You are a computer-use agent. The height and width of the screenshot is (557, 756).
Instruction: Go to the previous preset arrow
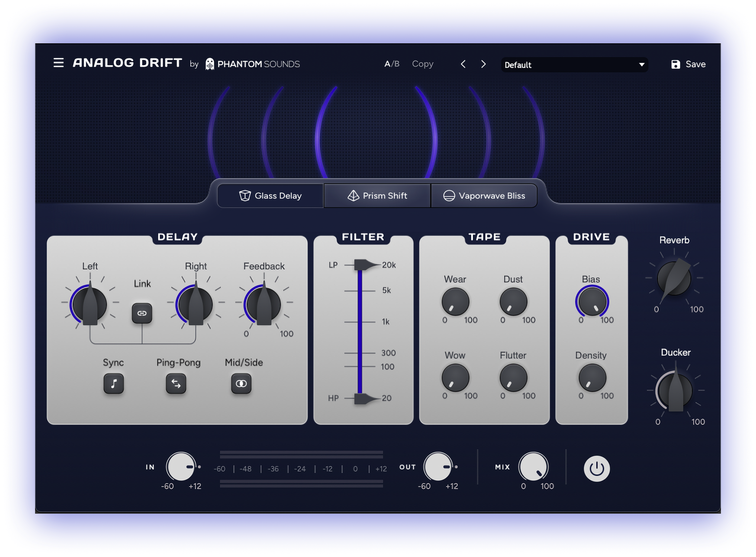click(463, 64)
